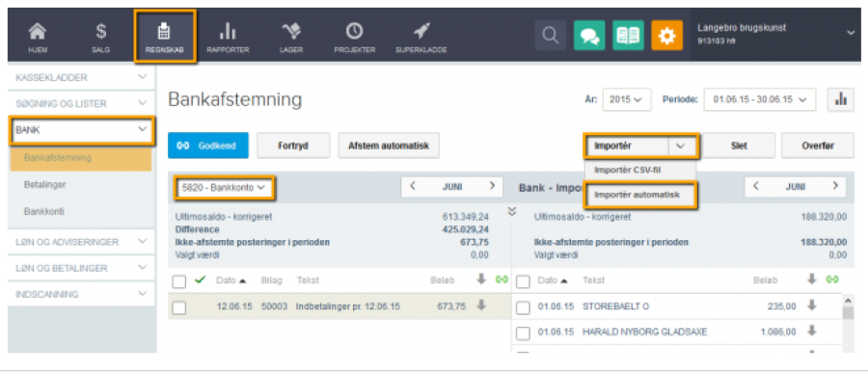This screenshot has width=868, height=373.
Task: Click the Importér button
Action: point(628,147)
